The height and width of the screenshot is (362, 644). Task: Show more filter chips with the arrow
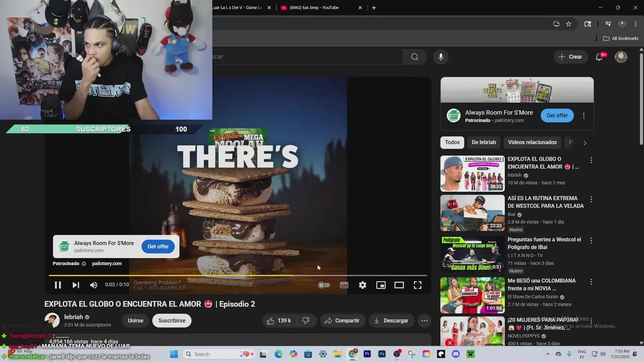pos(585,143)
